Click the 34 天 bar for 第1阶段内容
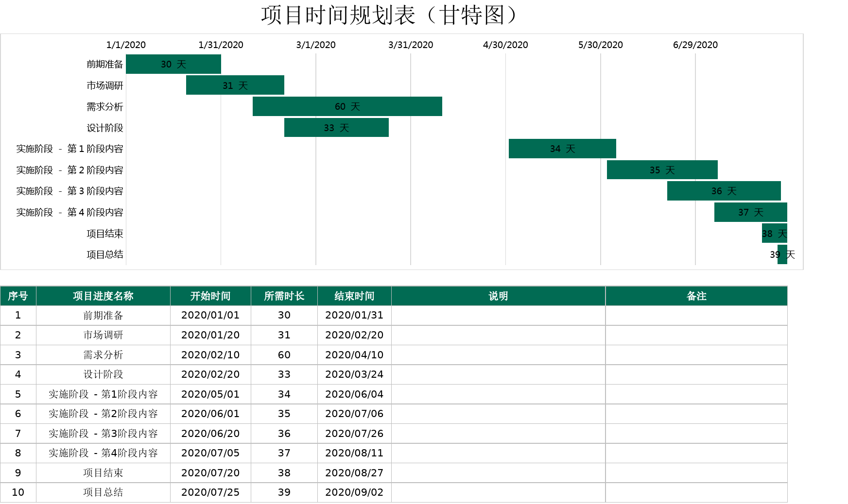Screen dimensions: 848x504 pyautogui.click(x=562, y=149)
